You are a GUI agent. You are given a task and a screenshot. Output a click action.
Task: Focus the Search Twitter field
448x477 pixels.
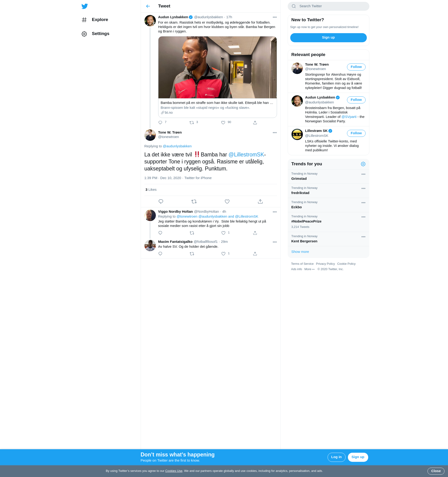pyautogui.click(x=328, y=6)
